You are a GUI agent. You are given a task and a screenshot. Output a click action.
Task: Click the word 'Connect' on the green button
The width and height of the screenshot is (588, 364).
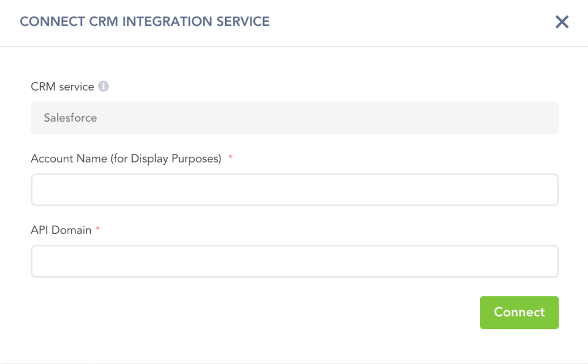click(519, 312)
